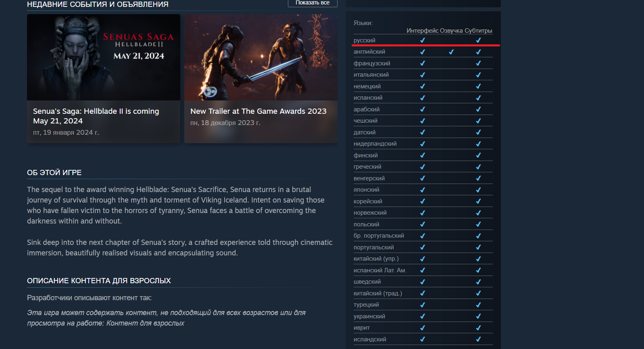The image size is (644, 349).
Task: Click the 'китайский (упр.)' language row label
Action: 376,259
